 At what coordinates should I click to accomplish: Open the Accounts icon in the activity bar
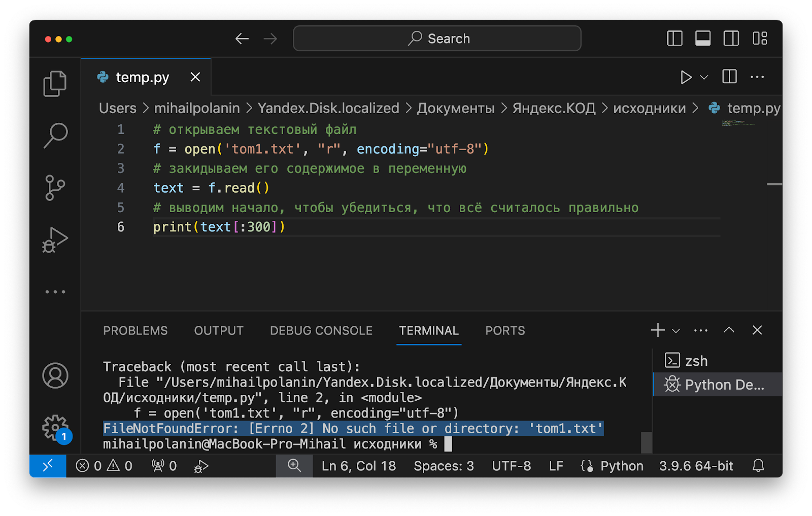55,375
